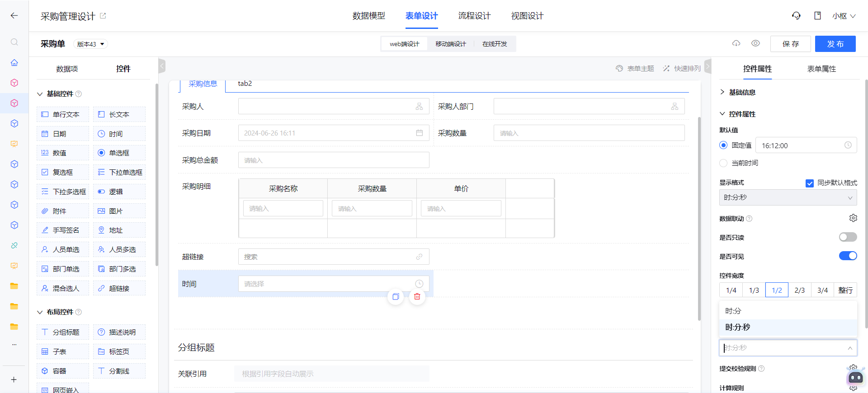Select the 固定值 radio button

(723, 145)
